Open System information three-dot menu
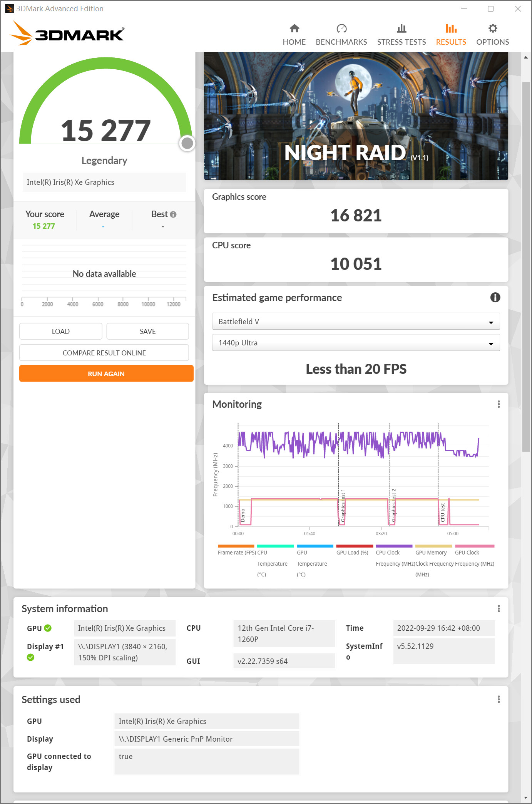This screenshot has width=532, height=804. (499, 608)
